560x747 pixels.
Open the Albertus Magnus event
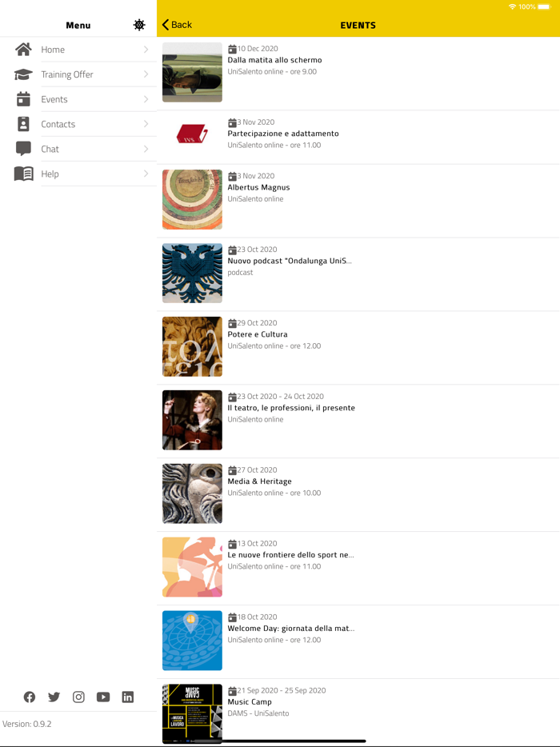click(358, 200)
